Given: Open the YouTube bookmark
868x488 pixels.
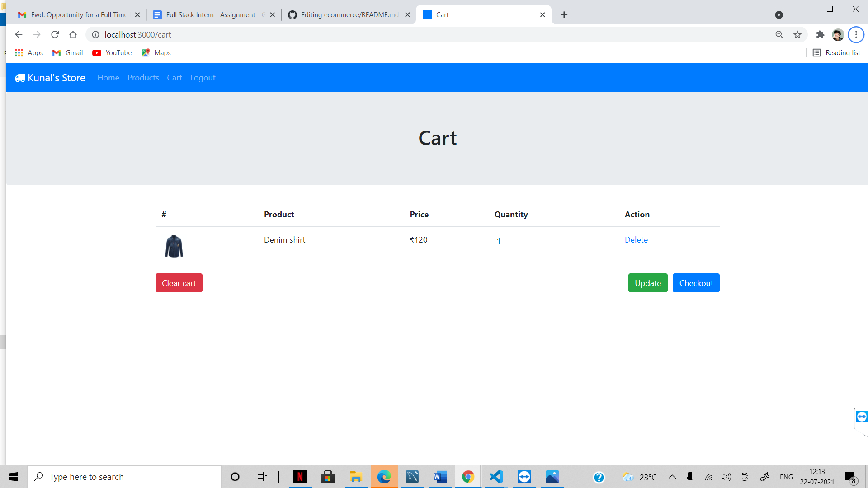Looking at the screenshot, I should 112,53.
